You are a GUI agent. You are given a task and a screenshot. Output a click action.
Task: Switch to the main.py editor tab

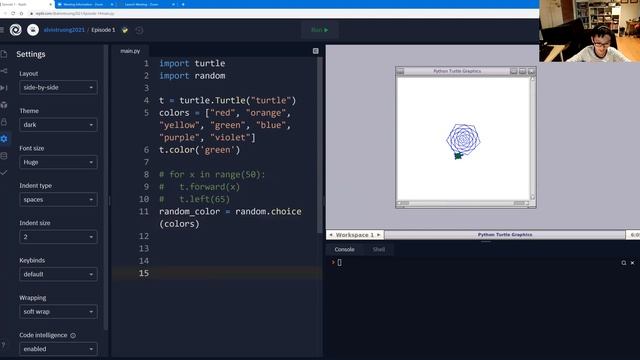pos(130,51)
